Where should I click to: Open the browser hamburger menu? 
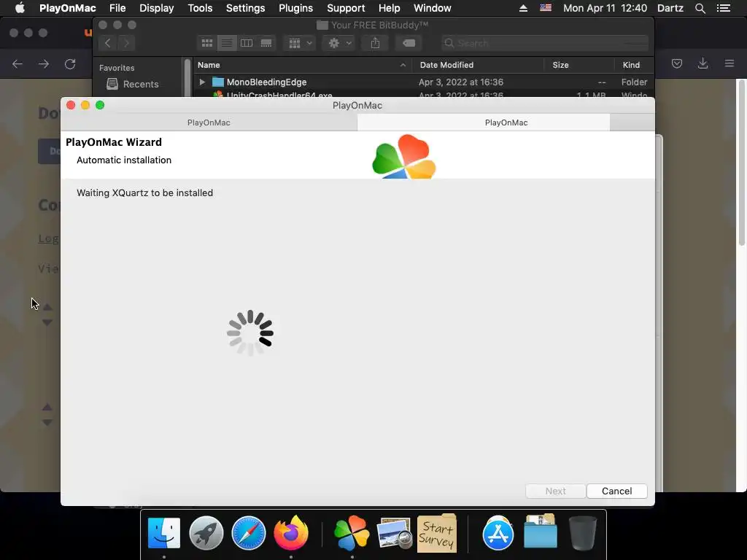coord(729,63)
